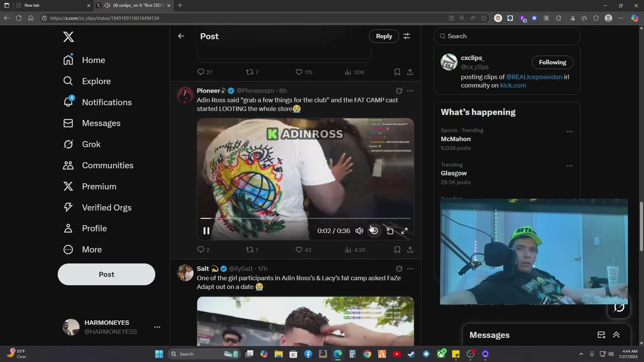Viewport: 644px width, 362px height.
Task: Open Communities page
Action: 98,165
